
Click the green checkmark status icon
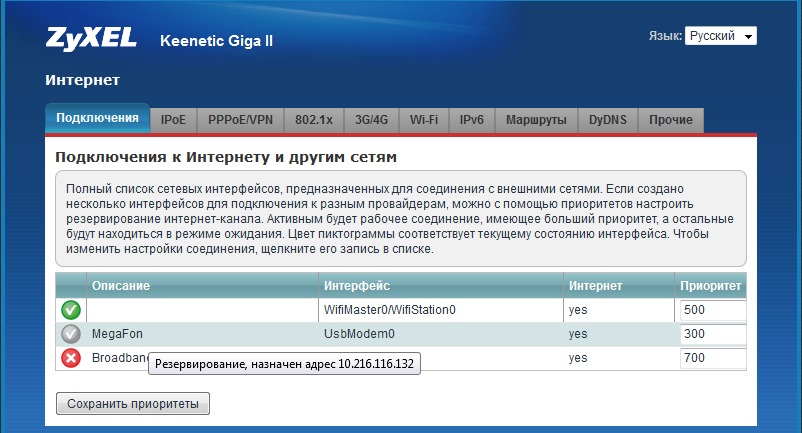[x=71, y=310]
